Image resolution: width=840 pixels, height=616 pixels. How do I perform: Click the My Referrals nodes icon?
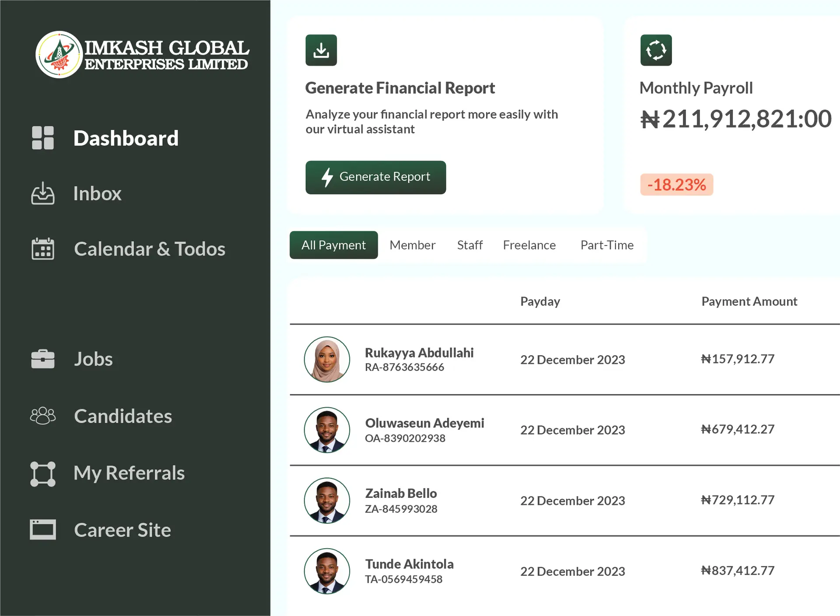[x=43, y=474]
